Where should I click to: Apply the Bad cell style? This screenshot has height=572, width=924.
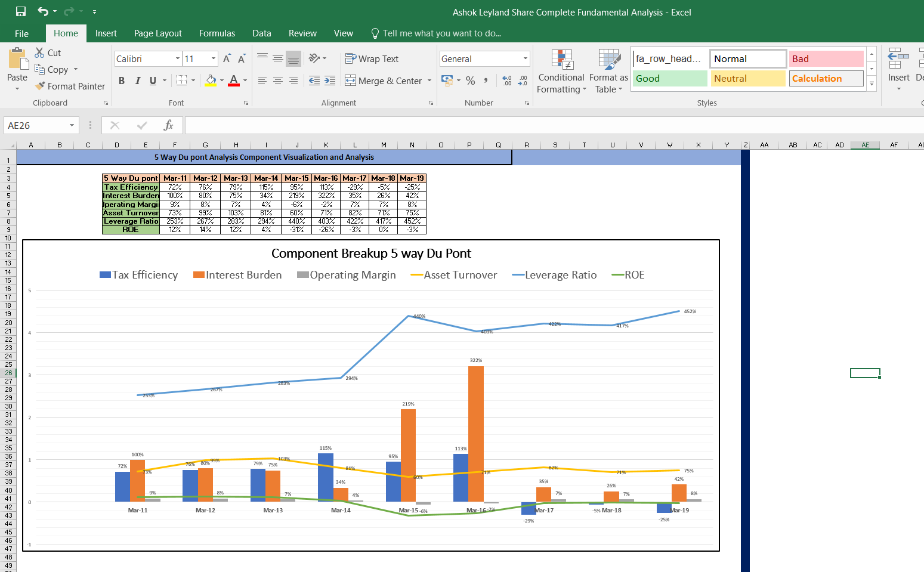[x=826, y=59]
